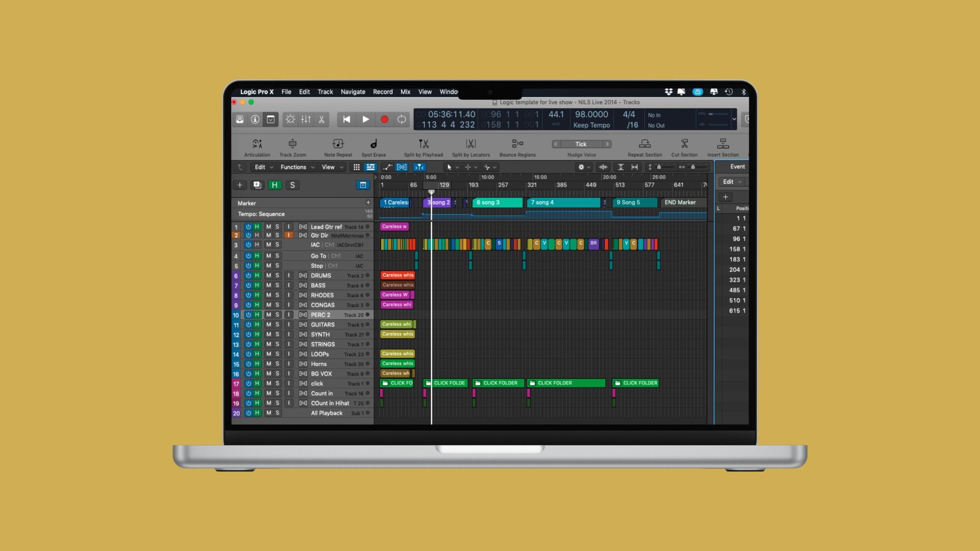The height and width of the screenshot is (551, 980).
Task: Open crosshair alternate tool menu
Action: 470,168
